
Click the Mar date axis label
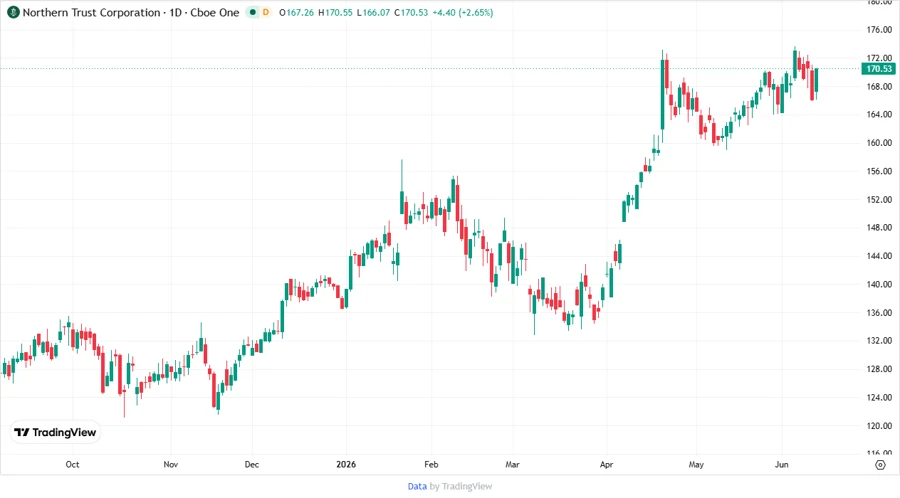[513, 464]
